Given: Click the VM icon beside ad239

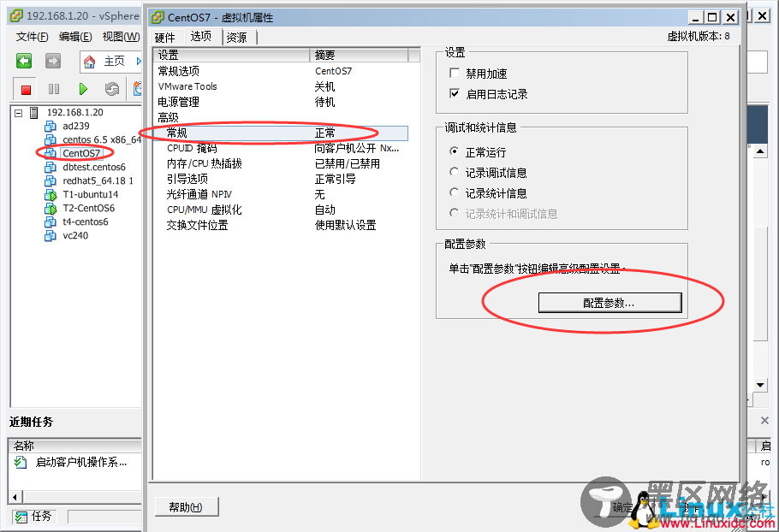Looking at the screenshot, I should click(x=51, y=127).
